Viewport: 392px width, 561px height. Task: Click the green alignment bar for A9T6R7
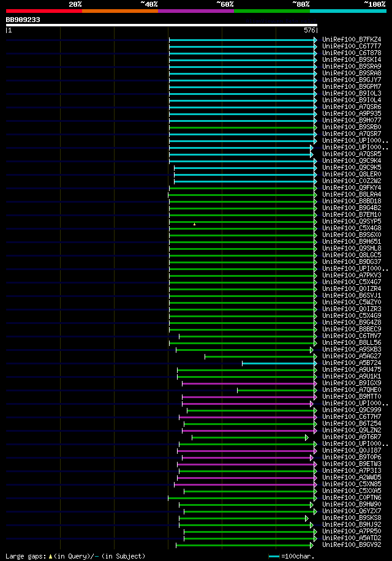coord(249,437)
